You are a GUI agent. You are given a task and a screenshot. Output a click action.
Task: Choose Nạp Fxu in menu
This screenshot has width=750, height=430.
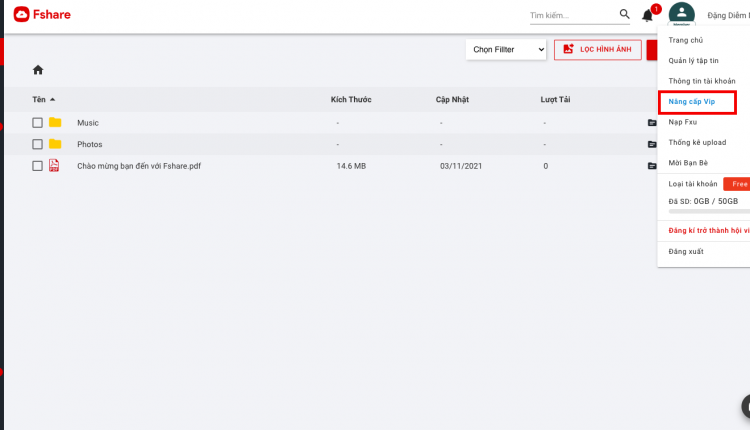683,122
